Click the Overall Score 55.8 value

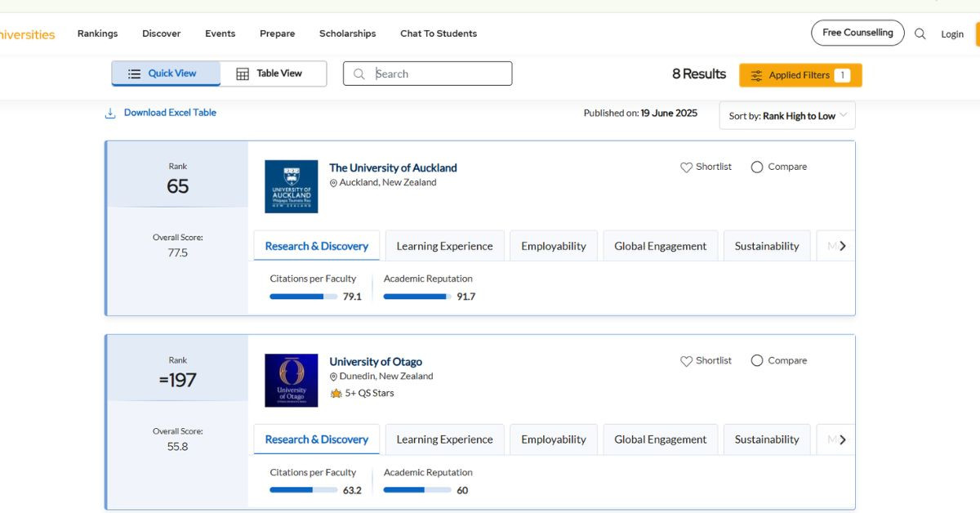pos(178,447)
